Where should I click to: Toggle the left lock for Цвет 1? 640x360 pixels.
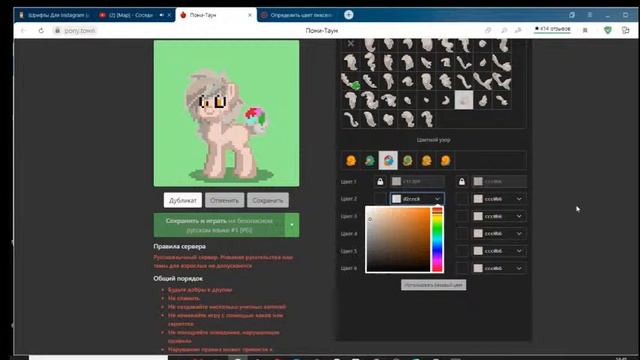coord(380,182)
